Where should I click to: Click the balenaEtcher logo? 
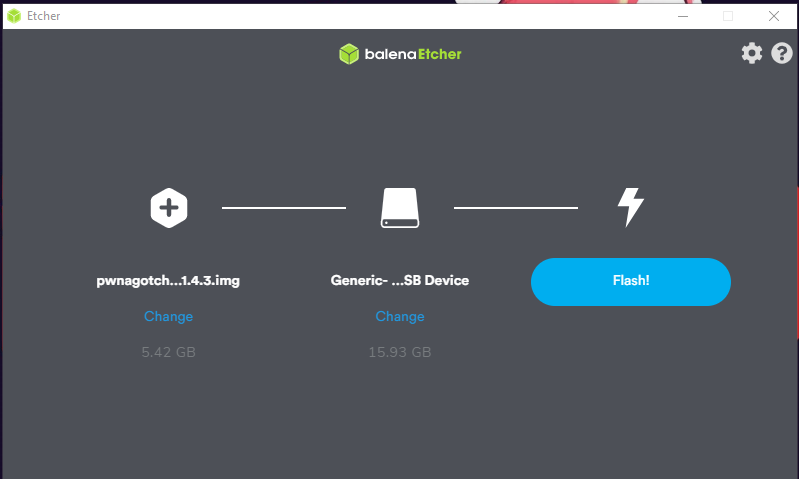click(400, 54)
